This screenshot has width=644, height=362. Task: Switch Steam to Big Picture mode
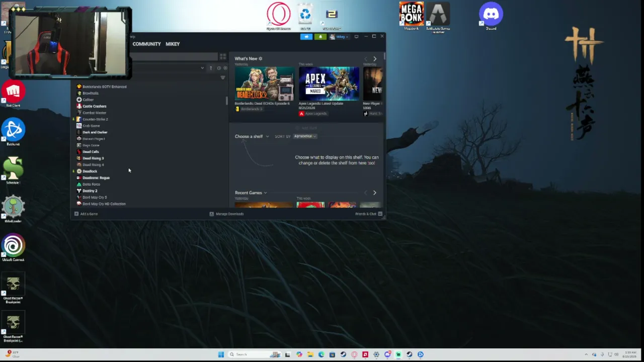coord(356,37)
